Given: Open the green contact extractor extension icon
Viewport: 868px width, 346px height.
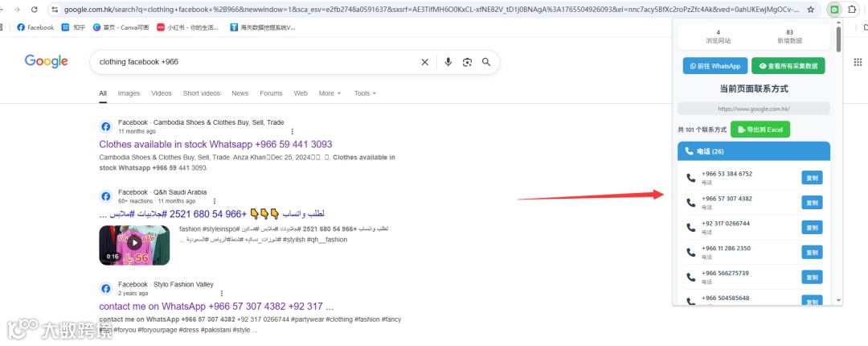Looking at the screenshot, I should (x=834, y=10).
